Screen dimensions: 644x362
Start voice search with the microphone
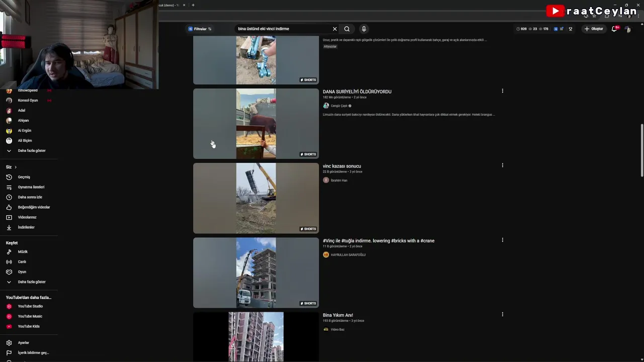point(364,29)
